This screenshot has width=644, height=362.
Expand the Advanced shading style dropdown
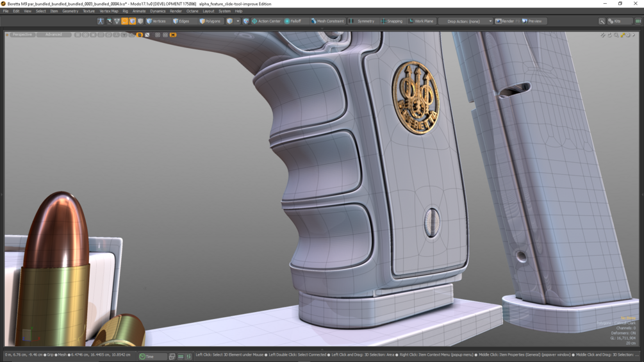coord(54,35)
